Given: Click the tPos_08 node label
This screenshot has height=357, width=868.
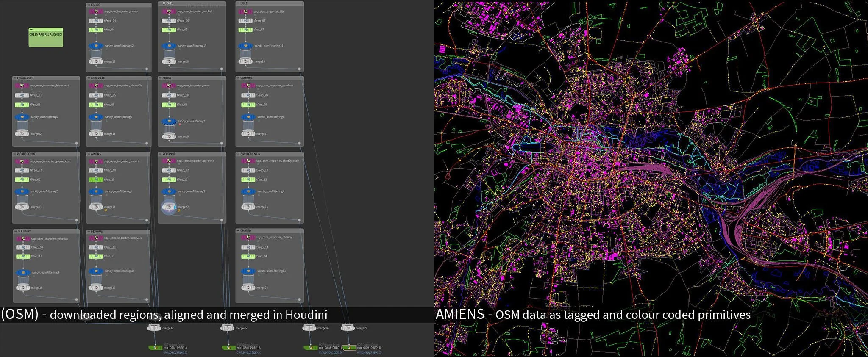Looking at the screenshot, I should (x=182, y=105).
